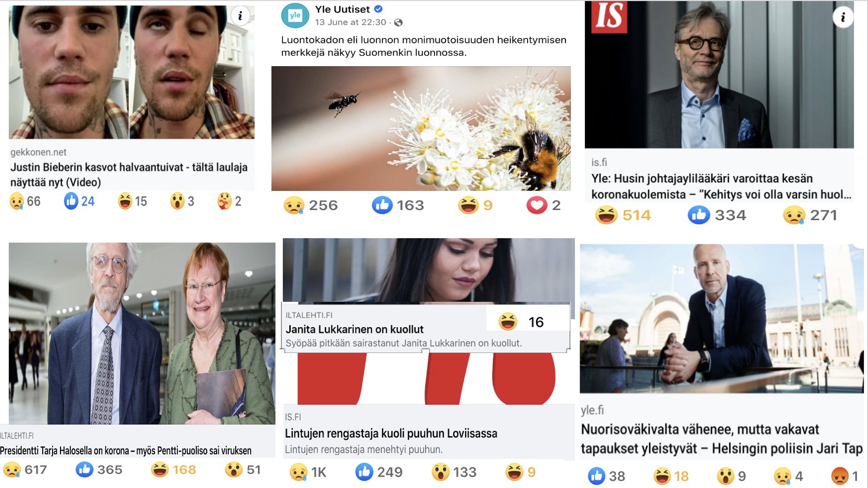Click the verified badge beside Yle Uutiset
868x488 pixels.
click(x=378, y=9)
